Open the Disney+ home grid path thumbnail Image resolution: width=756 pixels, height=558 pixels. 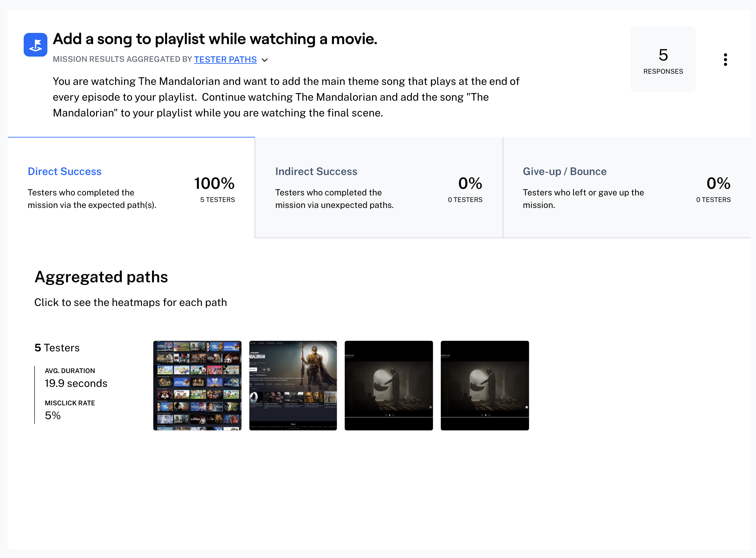[197, 385]
